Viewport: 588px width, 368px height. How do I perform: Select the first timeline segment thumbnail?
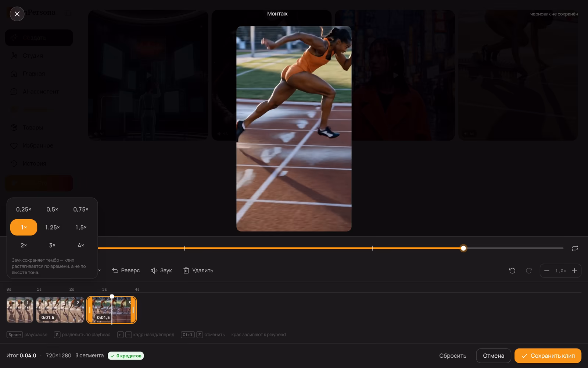coord(20,310)
